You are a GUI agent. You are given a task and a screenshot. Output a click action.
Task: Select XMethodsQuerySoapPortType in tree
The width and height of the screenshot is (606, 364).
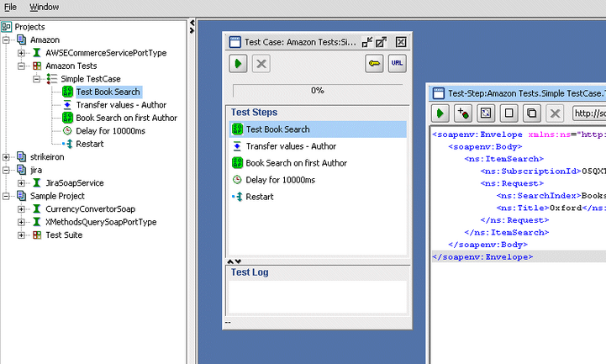pos(101,222)
